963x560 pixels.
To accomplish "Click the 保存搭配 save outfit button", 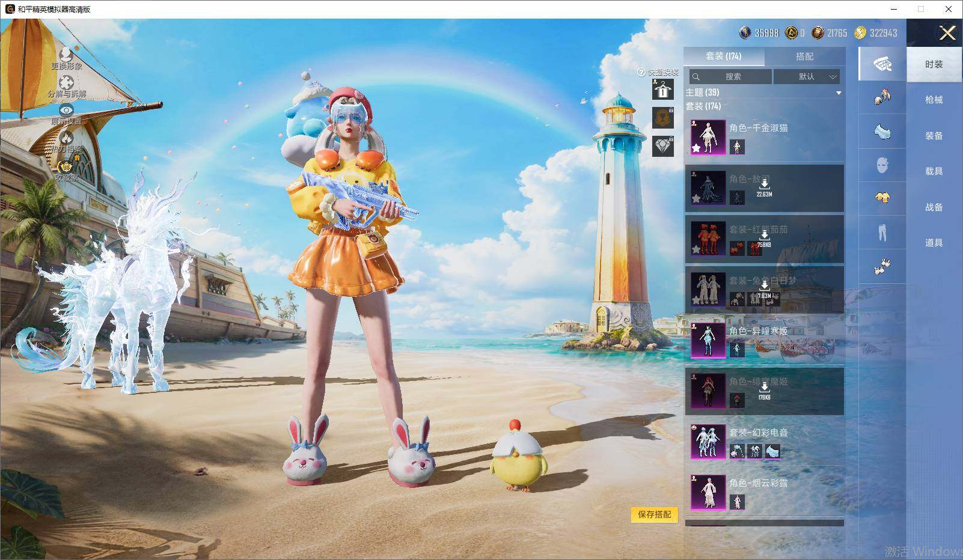I will [x=655, y=515].
